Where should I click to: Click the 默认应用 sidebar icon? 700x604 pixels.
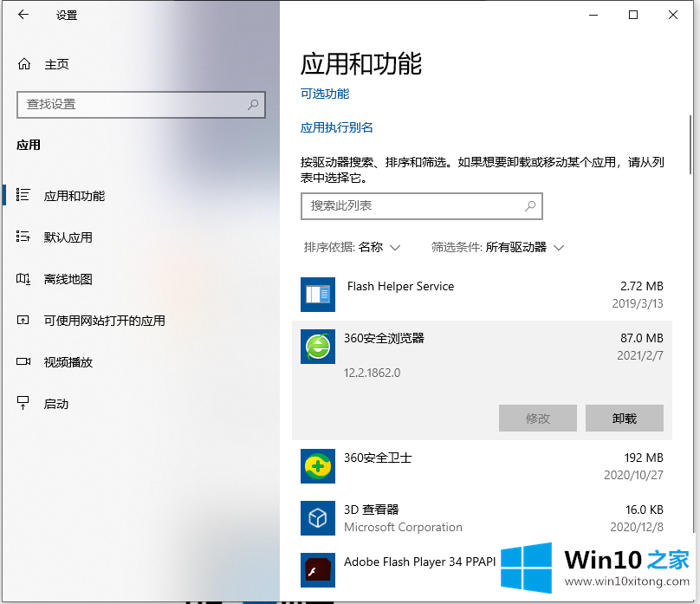pos(23,237)
